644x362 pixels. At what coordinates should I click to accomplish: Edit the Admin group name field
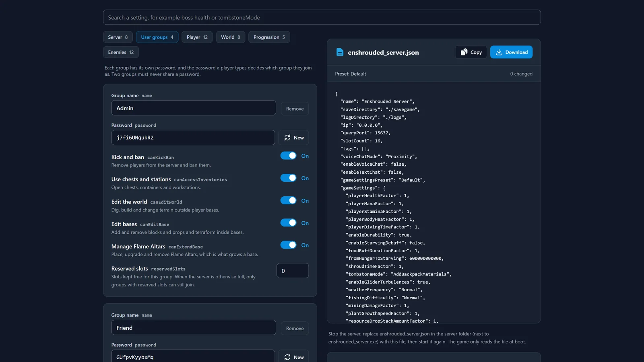[194, 108]
